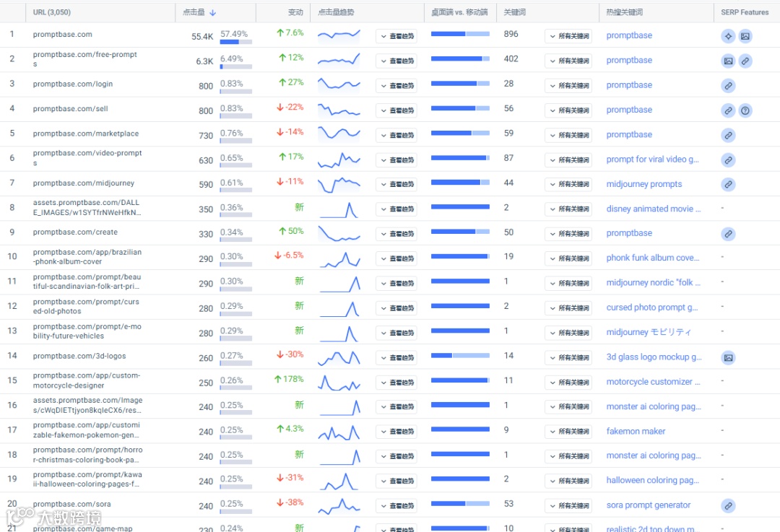This screenshot has width=780, height=532.
Task: Open 'motorcycle customizer ...' keyword link
Action: click(x=653, y=382)
